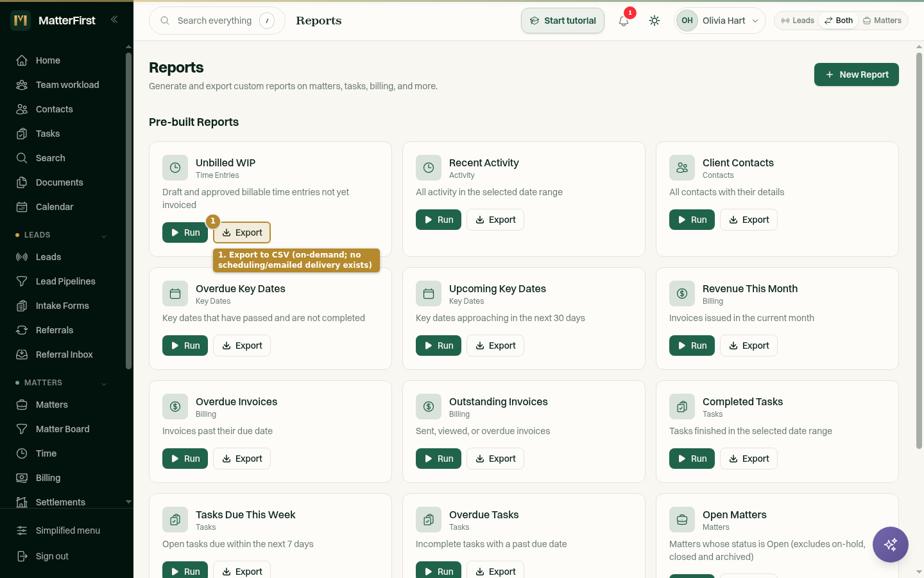Collapse the sidebar with the double-chevron icon
924x578 pixels.
coord(114,19)
